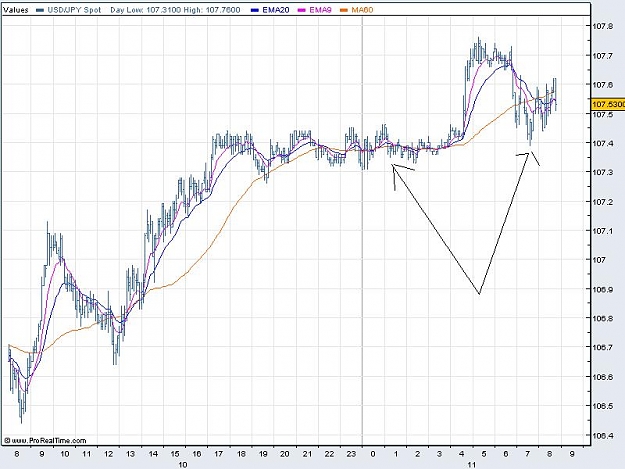Viewport: 625px width, 469px height.
Task: Click the 107.6 price axis label
Action: pyautogui.click(x=603, y=85)
